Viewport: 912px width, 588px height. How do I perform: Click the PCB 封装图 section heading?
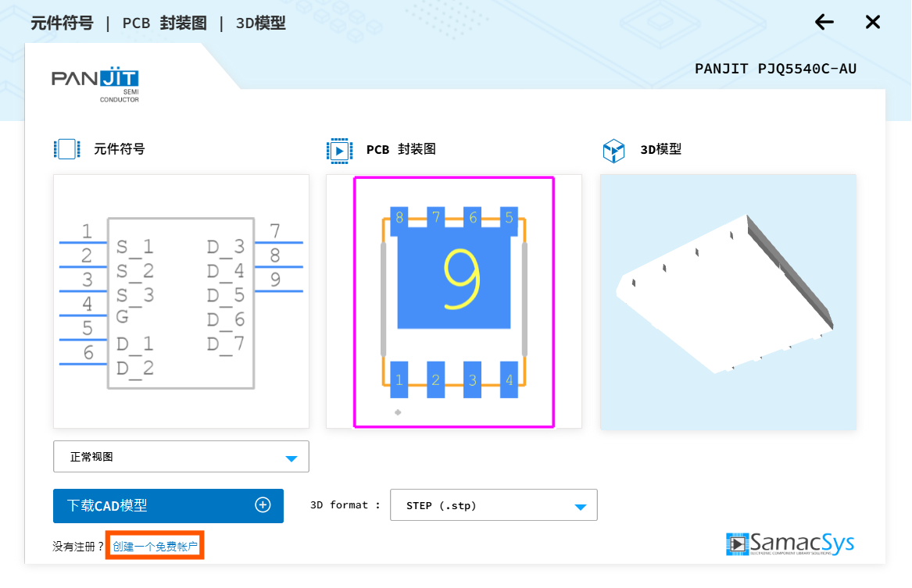(401, 149)
